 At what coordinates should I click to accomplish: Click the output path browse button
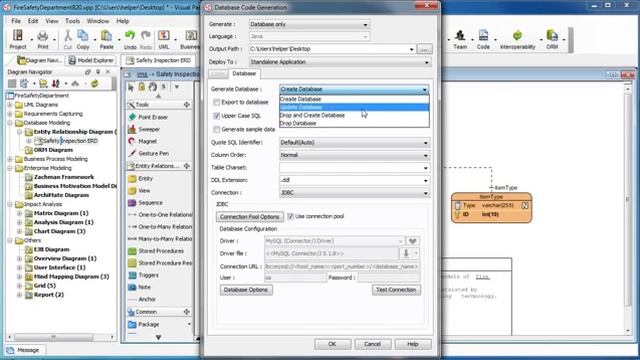[x=424, y=49]
